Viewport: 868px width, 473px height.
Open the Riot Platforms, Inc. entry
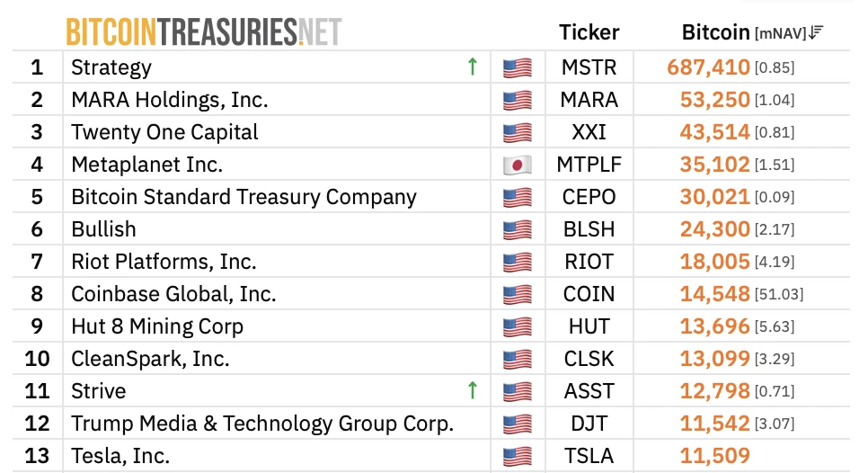pos(164,262)
